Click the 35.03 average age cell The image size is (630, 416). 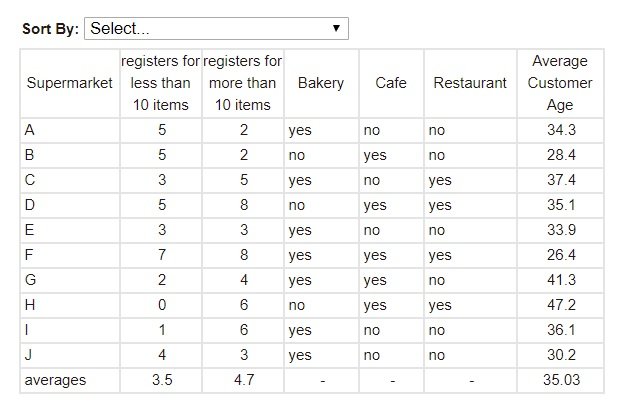[560, 380]
